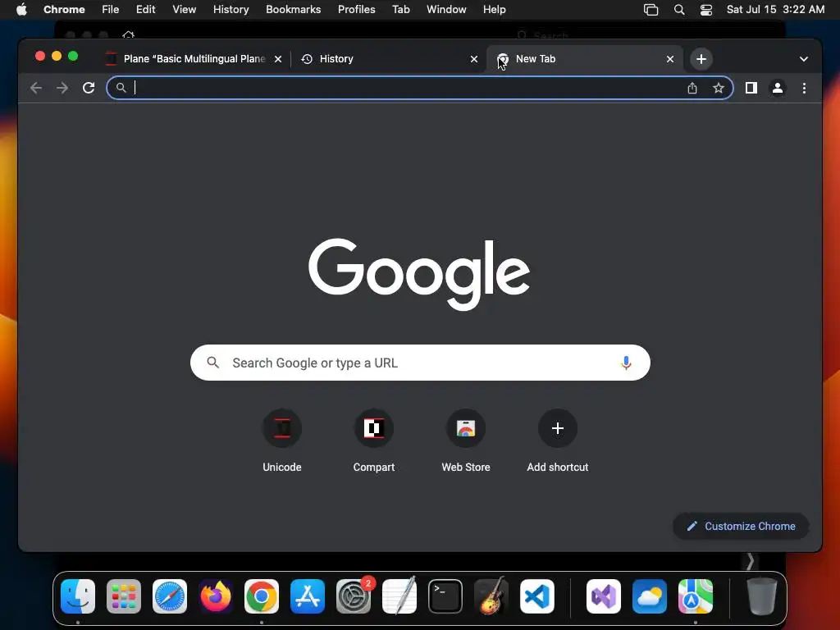Open the Profiles menu
This screenshot has height=630, width=840.
356,10
